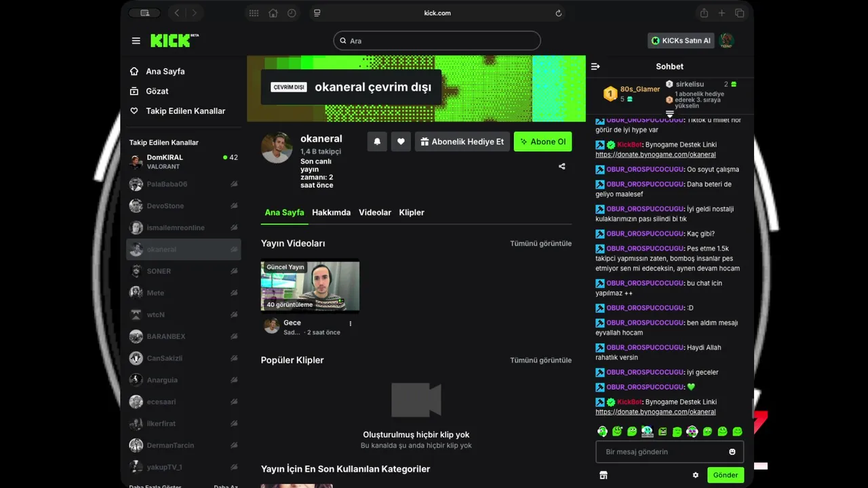Open the last bynogame donate link
This screenshot has height=488, width=868.
click(x=655, y=411)
